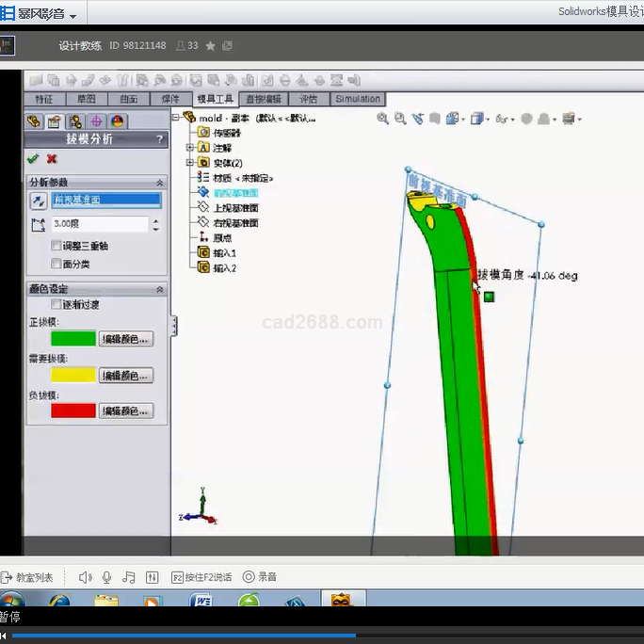Click the green checkmark to accept draft analysis
Image resolution: width=644 pixels, height=644 pixels.
click(33, 159)
